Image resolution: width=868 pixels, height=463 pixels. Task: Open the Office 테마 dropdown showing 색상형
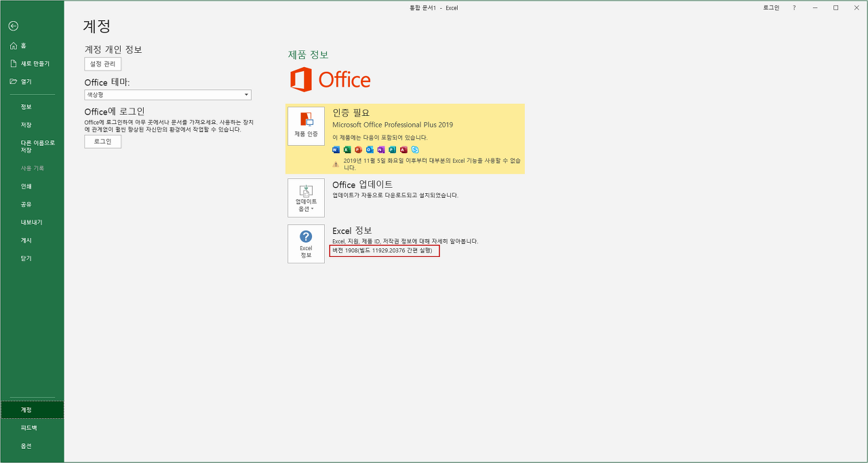coord(167,95)
